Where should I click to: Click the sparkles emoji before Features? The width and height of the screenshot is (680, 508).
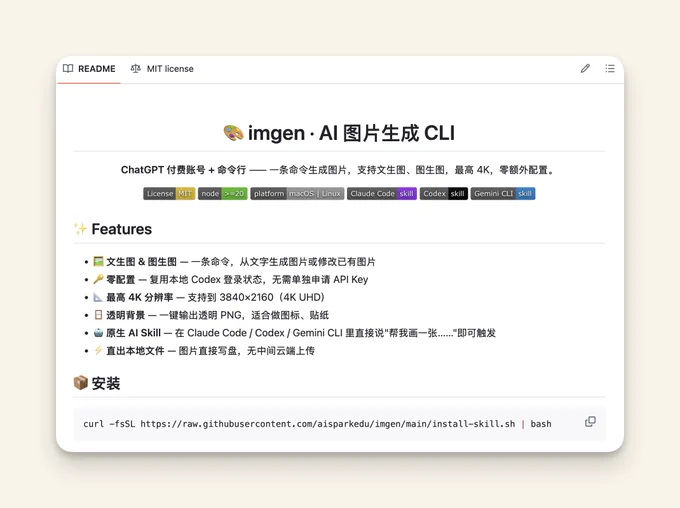pos(80,229)
